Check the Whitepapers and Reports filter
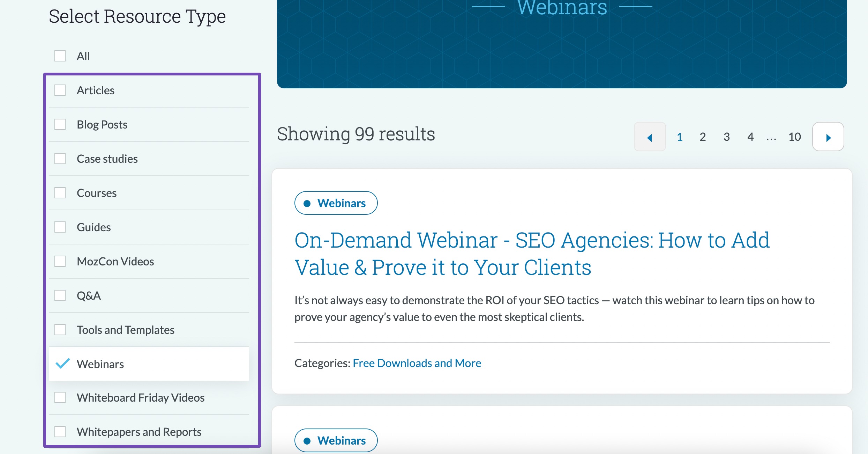 pos(61,432)
